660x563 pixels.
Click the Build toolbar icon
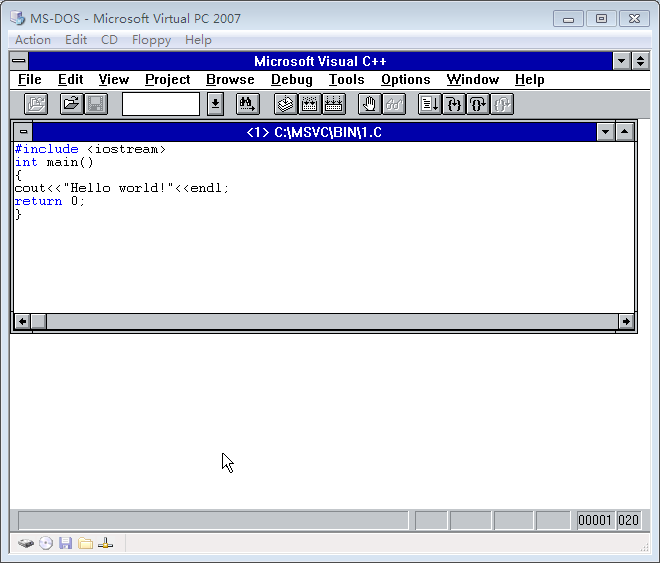click(x=309, y=104)
